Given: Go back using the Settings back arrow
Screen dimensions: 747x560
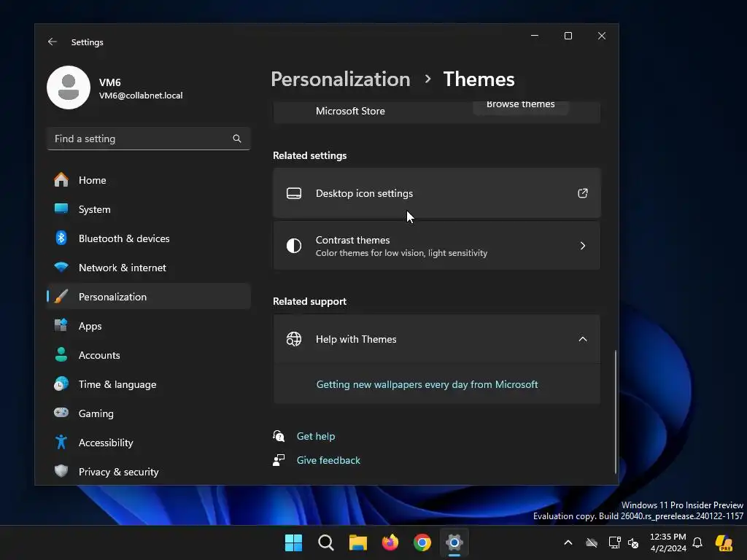Looking at the screenshot, I should 53,42.
